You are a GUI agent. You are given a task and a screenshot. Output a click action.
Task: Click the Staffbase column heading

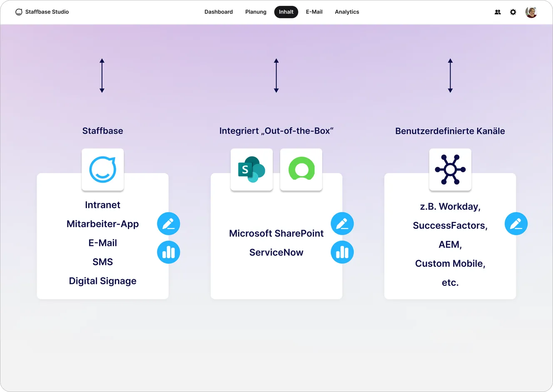coord(103,131)
